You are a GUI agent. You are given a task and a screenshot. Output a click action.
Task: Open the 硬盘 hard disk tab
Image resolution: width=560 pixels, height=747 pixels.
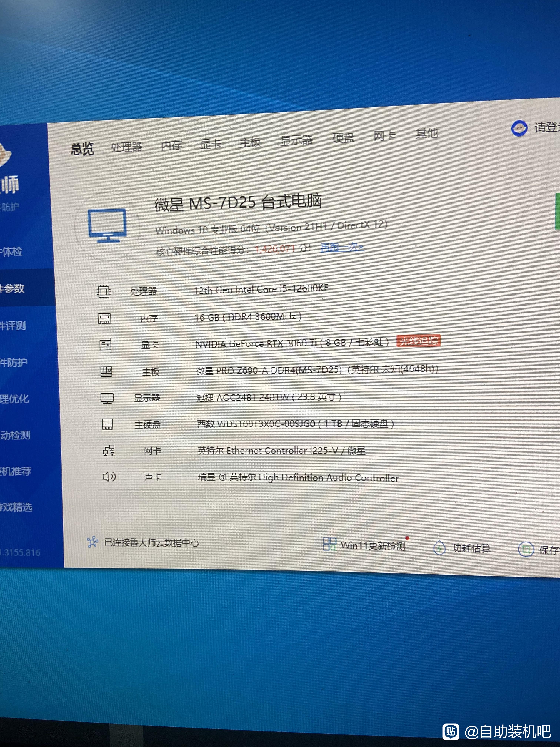tap(343, 138)
